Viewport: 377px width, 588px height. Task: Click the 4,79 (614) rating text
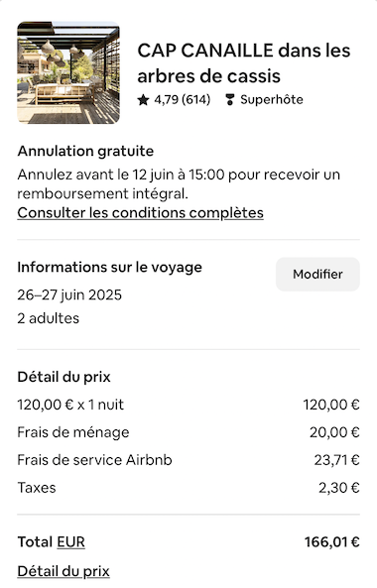(x=183, y=100)
